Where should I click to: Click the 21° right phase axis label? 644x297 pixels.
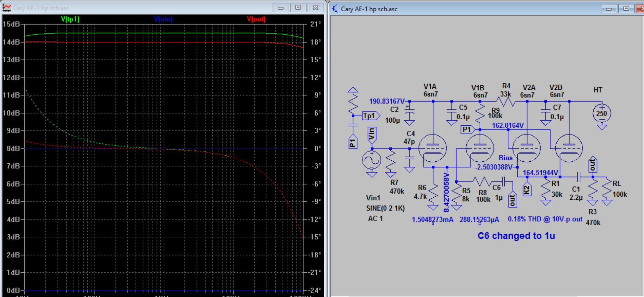pos(316,24)
